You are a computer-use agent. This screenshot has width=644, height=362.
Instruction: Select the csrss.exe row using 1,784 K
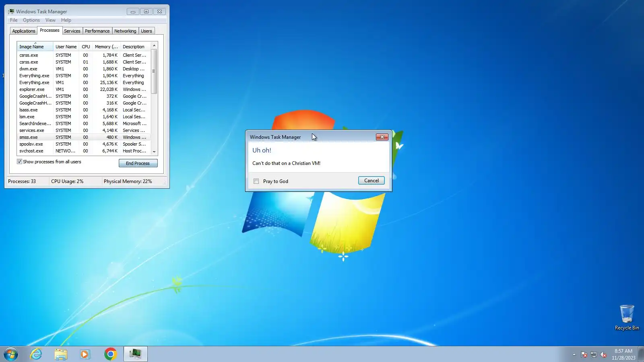click(x=84, y=55)
